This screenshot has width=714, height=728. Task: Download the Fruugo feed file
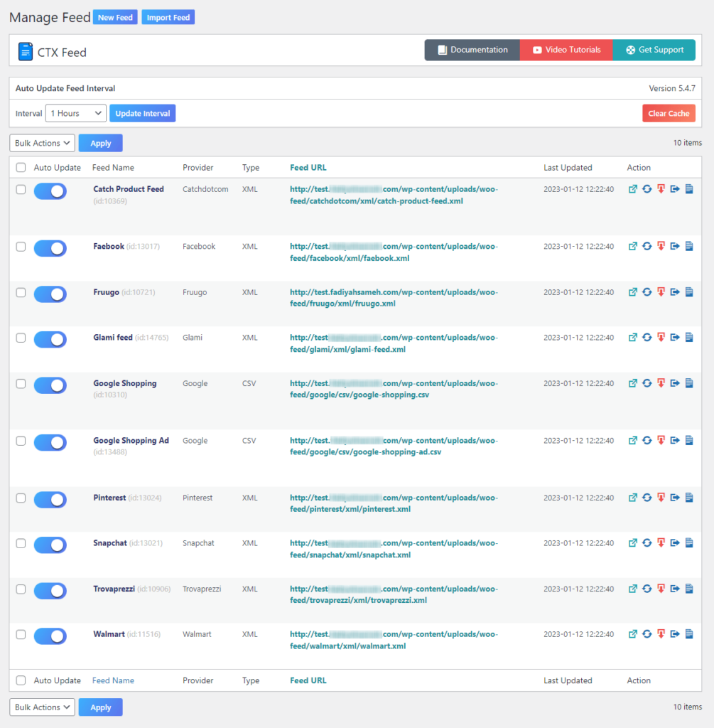(x=660, y=294)
